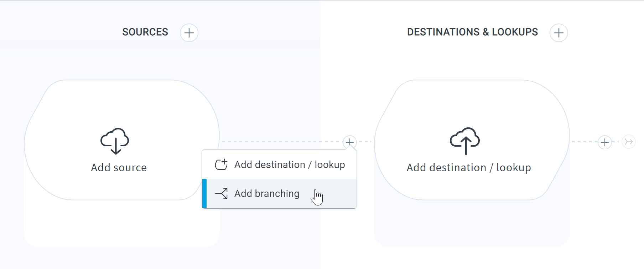Click the SOURCES heading
The width and height of the screenshot is (644, 269).
click(x=145, y=32)
